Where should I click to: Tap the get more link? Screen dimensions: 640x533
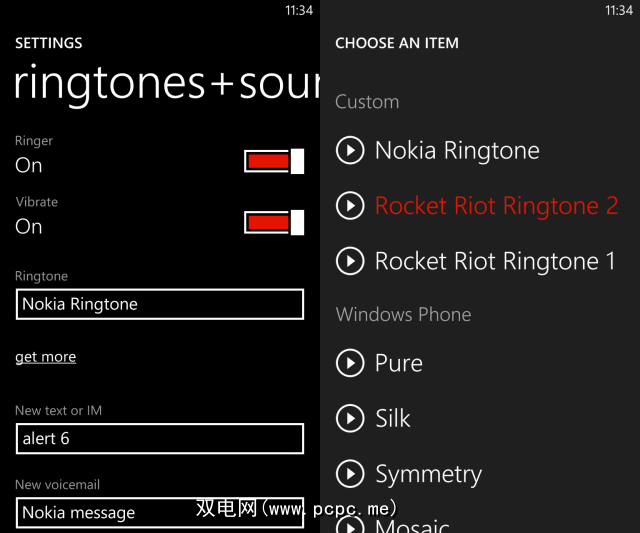(45, 357)
